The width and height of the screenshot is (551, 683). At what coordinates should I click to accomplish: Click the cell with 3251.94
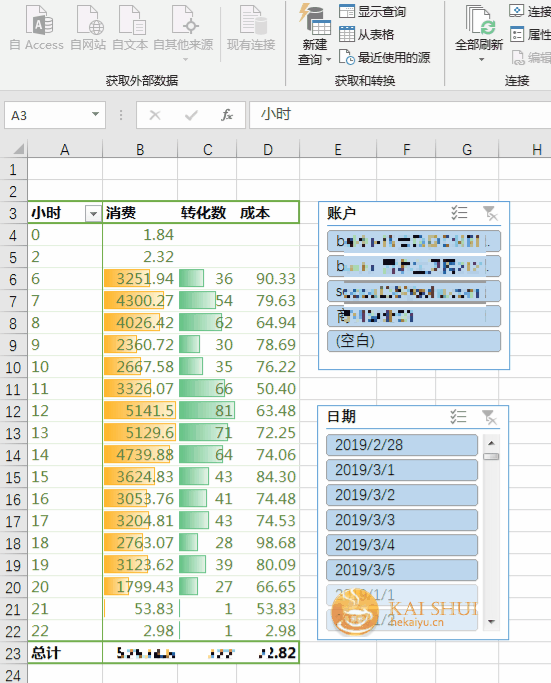(140, 278)
